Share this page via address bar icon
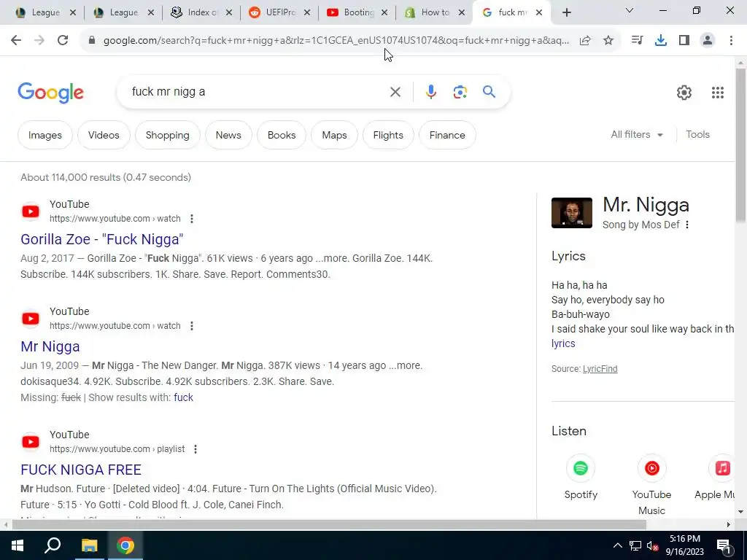 coord(585,41)
